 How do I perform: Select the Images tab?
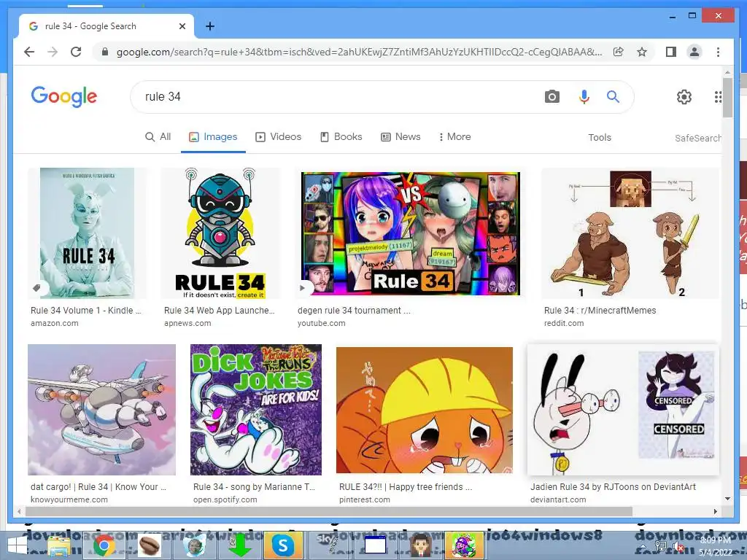click(213, 136)
